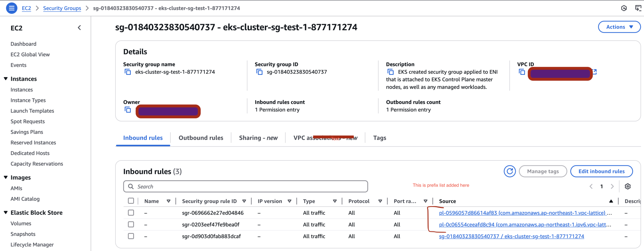This screenshot has height=251, width=644.
Task: Select rule sgr-0696662e27ed04846 checkbox
Action: click(131, 213)
